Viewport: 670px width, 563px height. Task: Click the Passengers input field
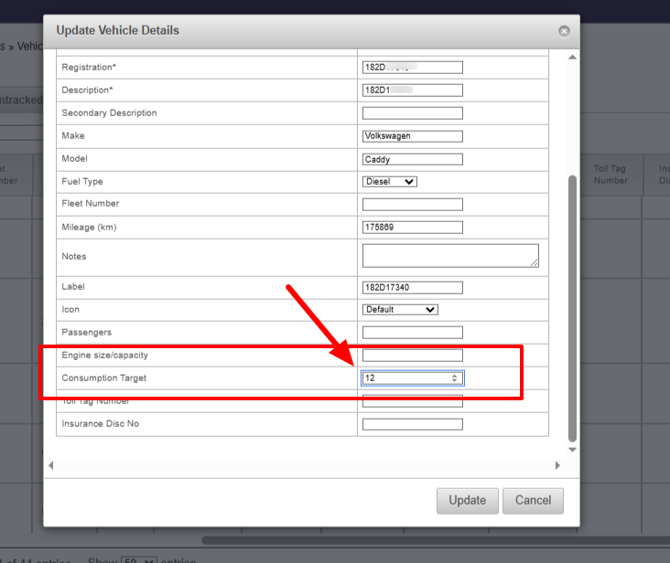coord(412,332)
